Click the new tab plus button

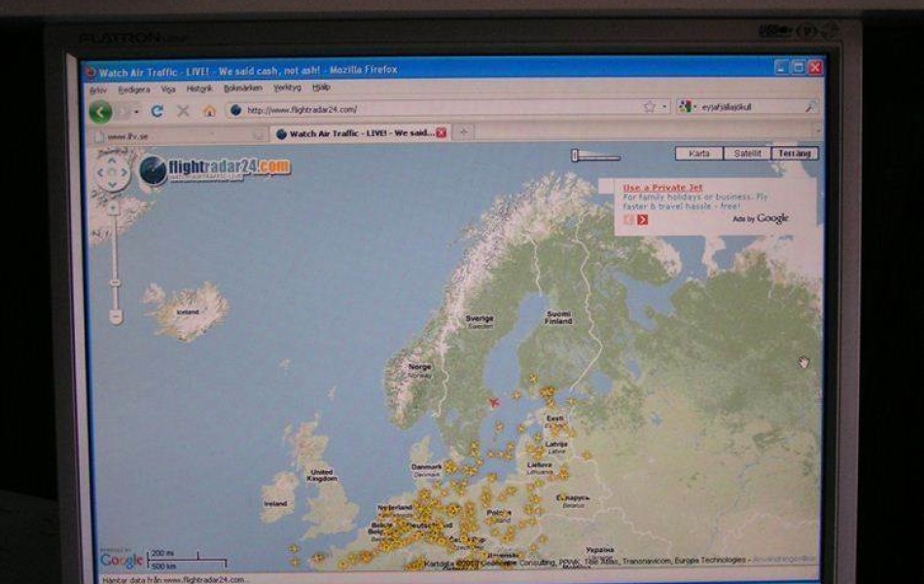464,132
